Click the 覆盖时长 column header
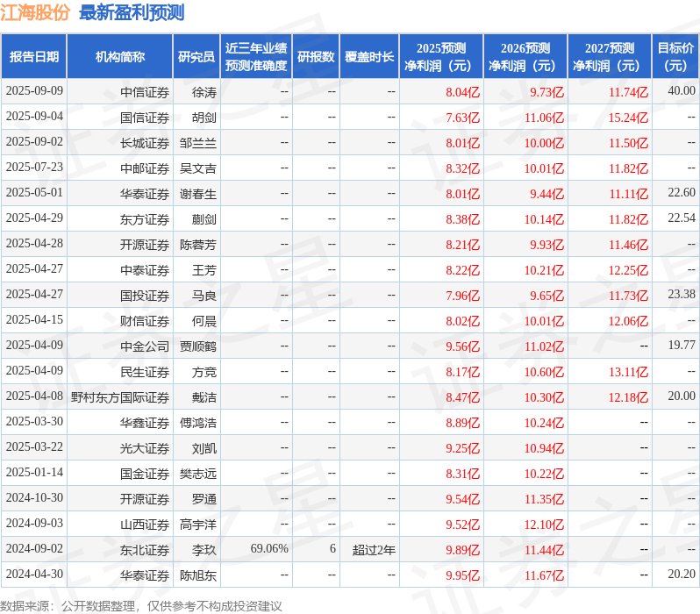Image resolution: width=700 pixels, height=614 pixels. 369,57
